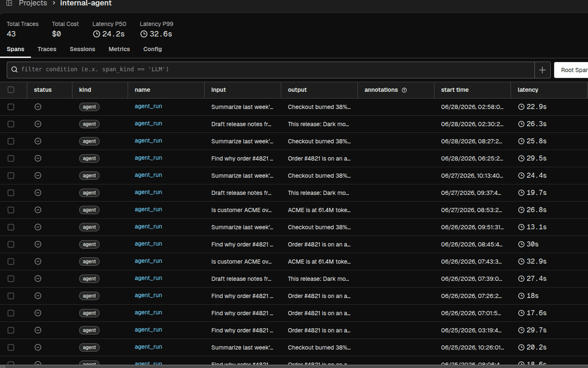Tick the checkbox for the 19.7s row
Screen dimensions: 588x368
click(11, 193)
